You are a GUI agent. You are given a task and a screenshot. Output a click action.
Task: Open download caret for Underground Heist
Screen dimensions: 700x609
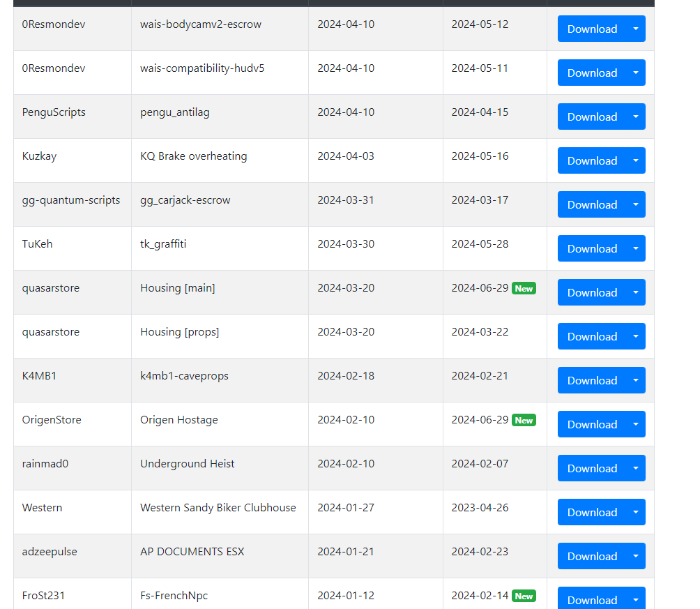(x=636, y=468)
